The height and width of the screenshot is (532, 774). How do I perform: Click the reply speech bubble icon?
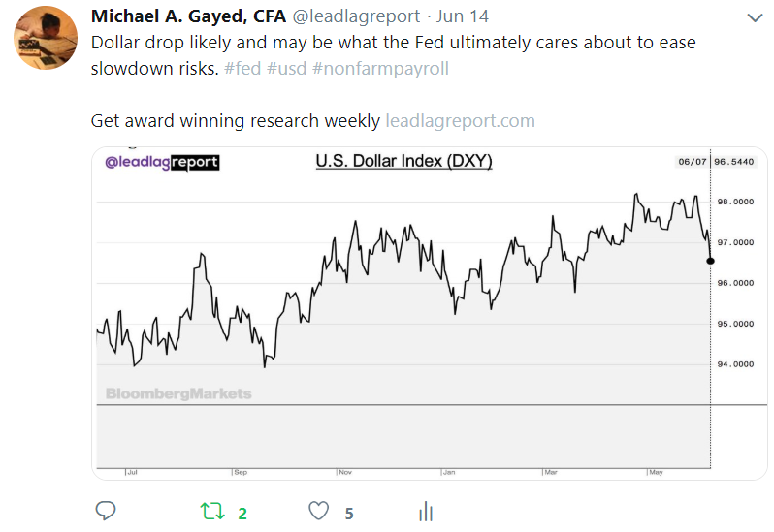pyautogui.click(x=107, y=511)
